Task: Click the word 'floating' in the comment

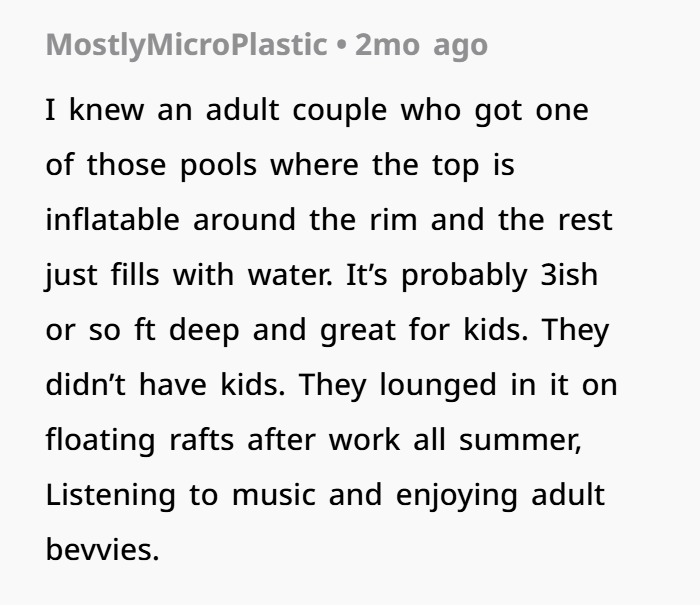Action: coord(100,441)
